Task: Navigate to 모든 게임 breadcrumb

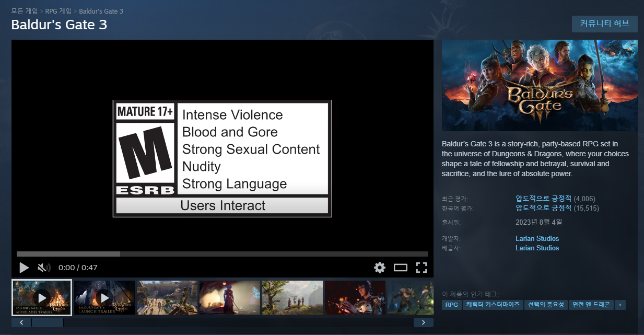Action: click(25, 11)
